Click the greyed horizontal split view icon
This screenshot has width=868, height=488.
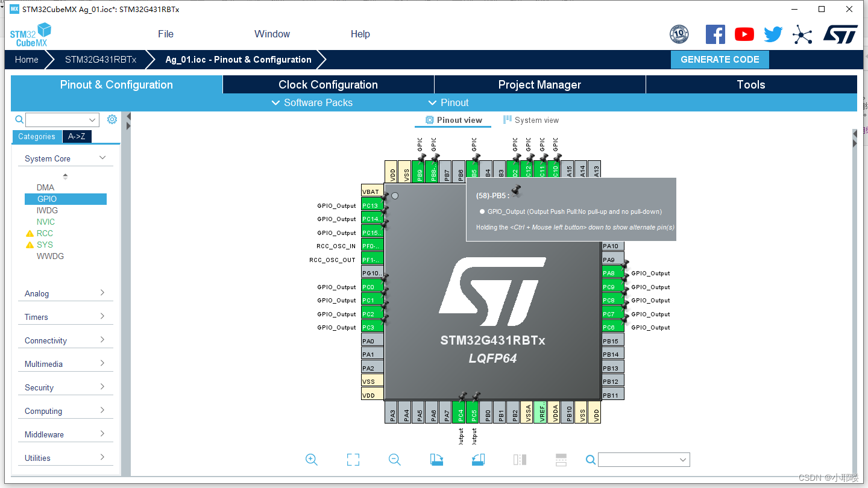coord(561,460)
